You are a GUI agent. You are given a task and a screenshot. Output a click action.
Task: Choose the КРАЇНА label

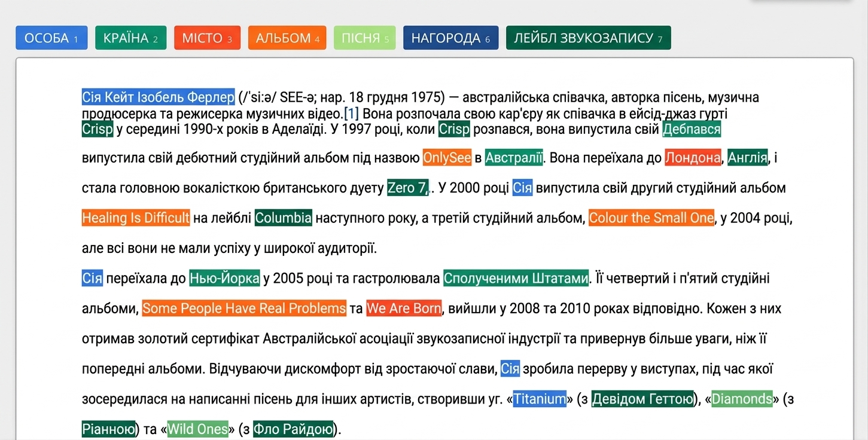coord(130,38)
